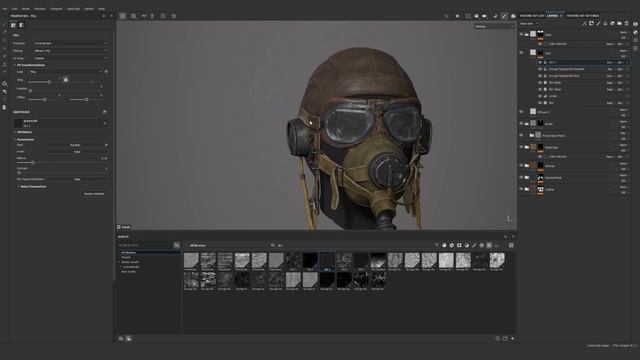Filter assets by smart materials icon
The image size is (640, 360).
(x=451, y=245)
